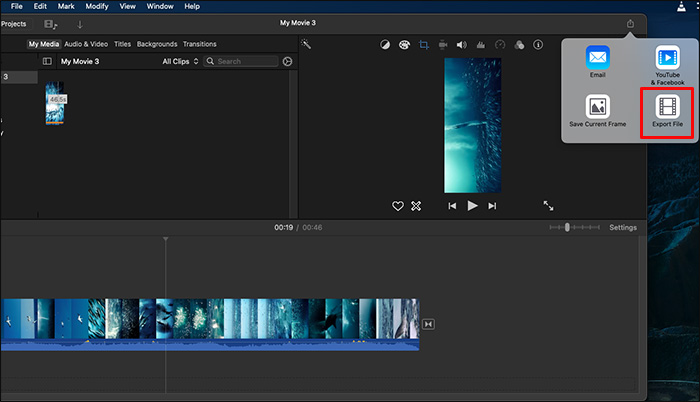The height and width of the screenshot is (402, 700).
Task: Adjust the timeline zoom slider
Action: tap(567, 228)
